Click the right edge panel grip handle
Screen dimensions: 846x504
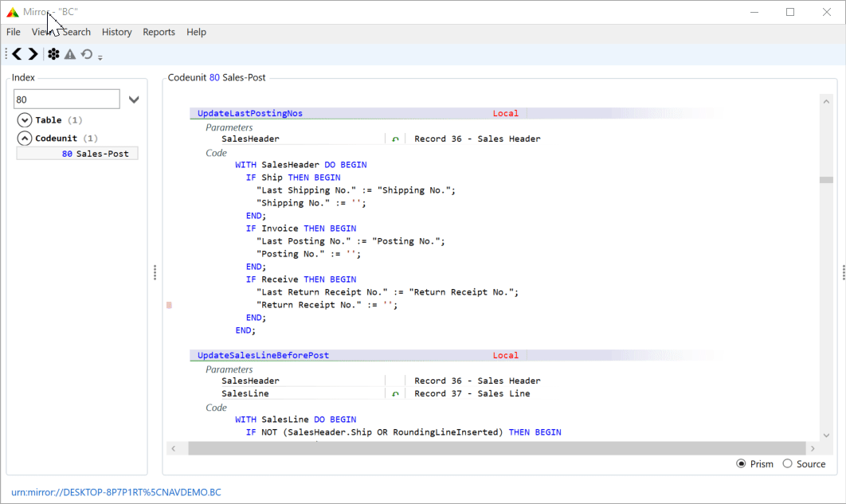(x=844, y=272)
